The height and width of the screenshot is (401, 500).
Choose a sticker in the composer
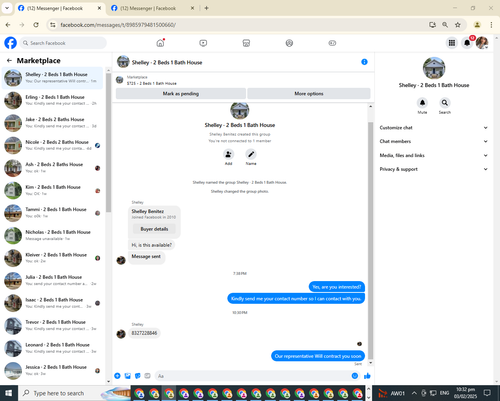point(138,376)
